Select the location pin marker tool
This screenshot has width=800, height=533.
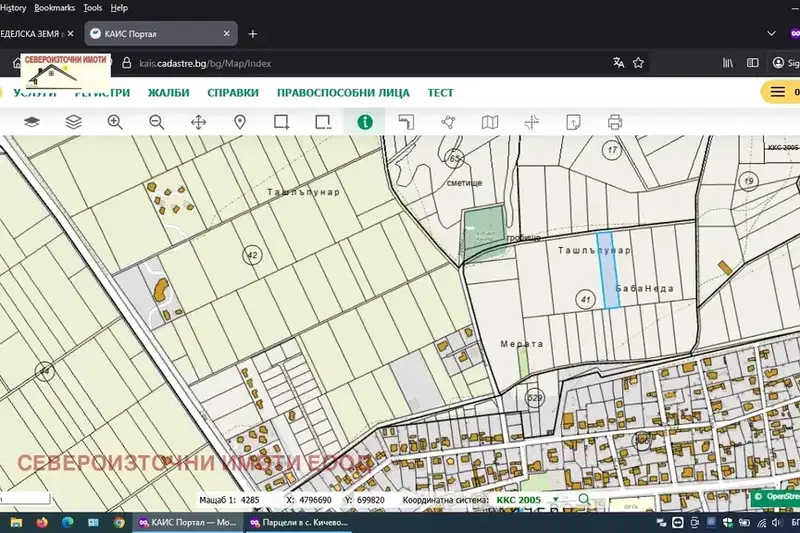coord(240,122)
